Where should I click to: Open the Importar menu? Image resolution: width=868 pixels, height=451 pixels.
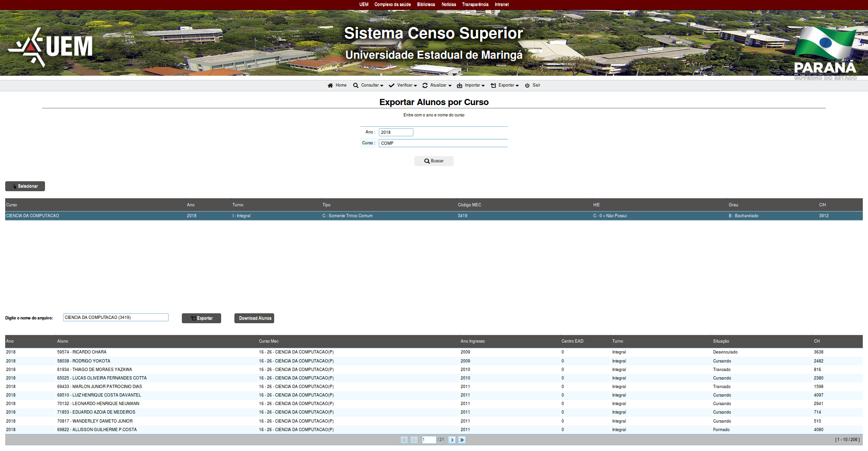(x=471, y=86)
